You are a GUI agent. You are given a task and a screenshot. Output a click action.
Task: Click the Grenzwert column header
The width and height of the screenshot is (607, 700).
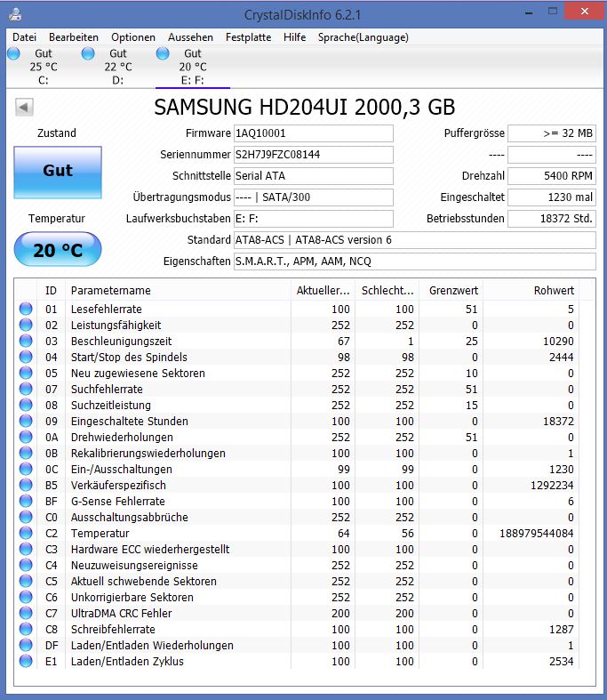(x=451, y=291)
